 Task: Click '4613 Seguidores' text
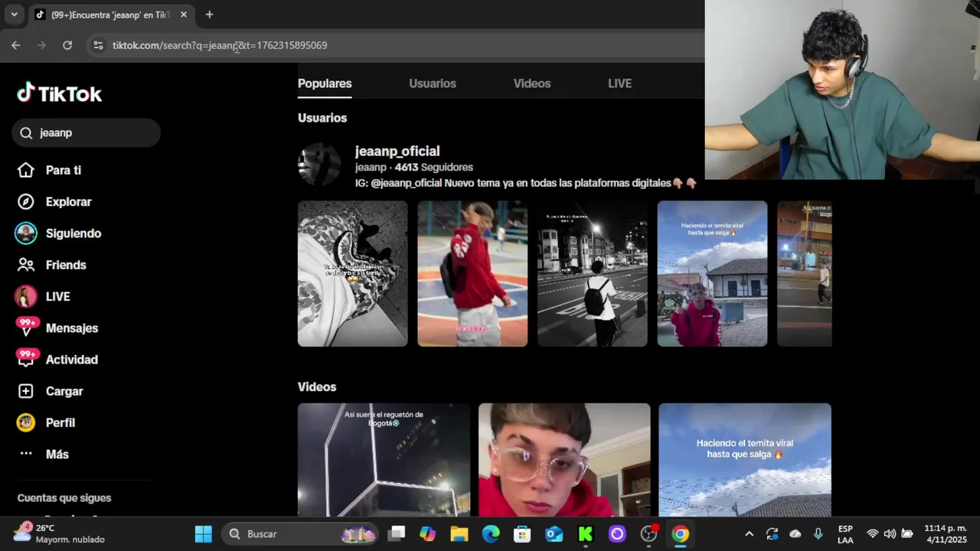pos(434,167)
